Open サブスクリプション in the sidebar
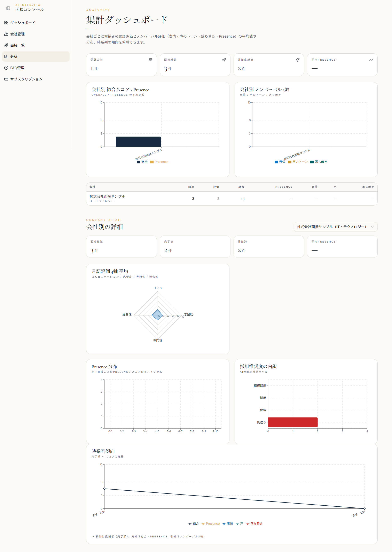The image size is (392, 552). (36, 79)
